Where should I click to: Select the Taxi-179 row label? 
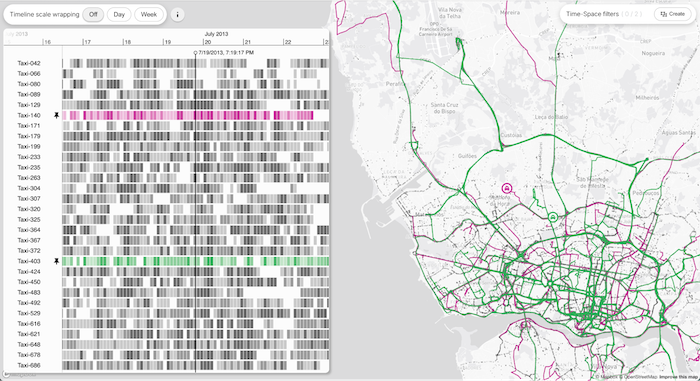tap(29, 136)
